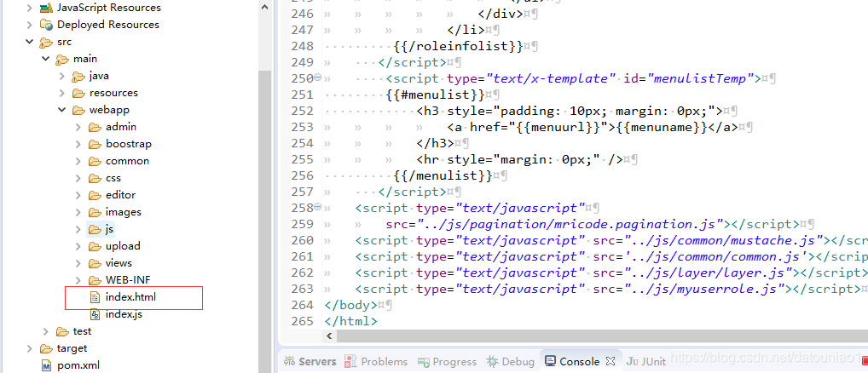Expand the admin folder arrow
Viewport: 868px width, 373px height.
pyautogui.click(x=78, y=127)
